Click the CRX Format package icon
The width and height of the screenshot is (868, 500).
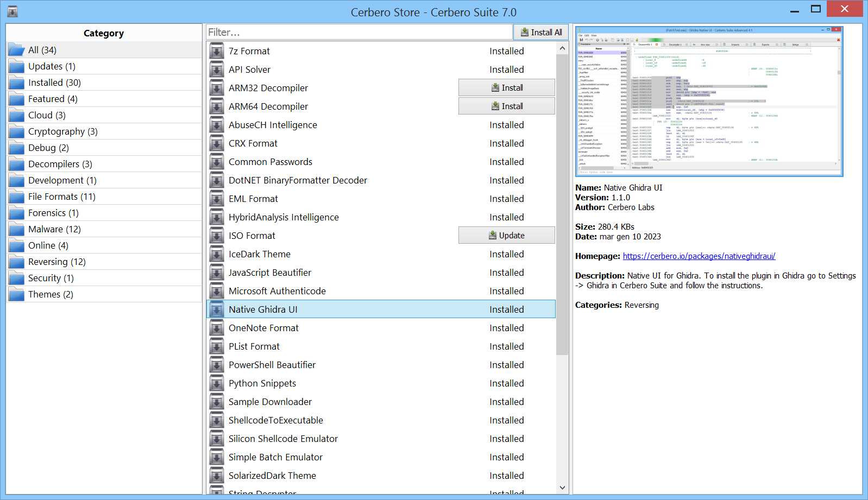pyautogui.click(x=217, y=143)
